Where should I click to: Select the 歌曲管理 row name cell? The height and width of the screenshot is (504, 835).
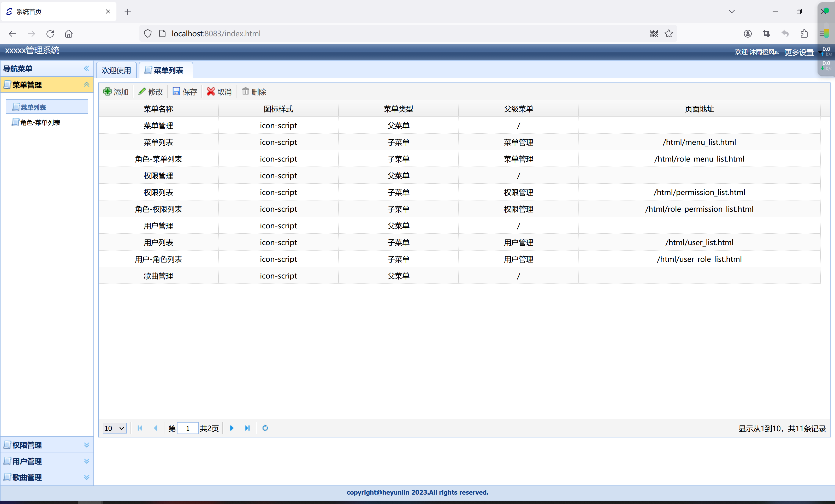(158, 276)
